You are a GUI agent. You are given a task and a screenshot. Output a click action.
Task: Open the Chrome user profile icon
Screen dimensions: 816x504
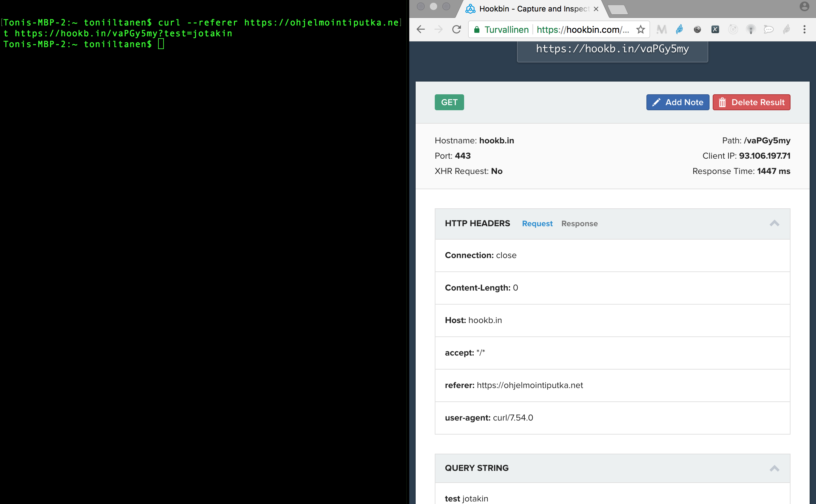804,7
